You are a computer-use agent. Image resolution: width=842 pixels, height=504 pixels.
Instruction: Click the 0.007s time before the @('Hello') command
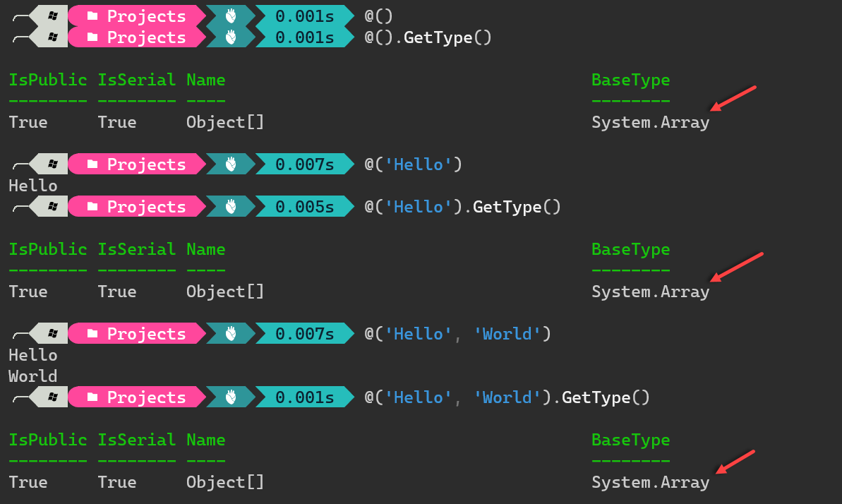[x=304, y=164]
